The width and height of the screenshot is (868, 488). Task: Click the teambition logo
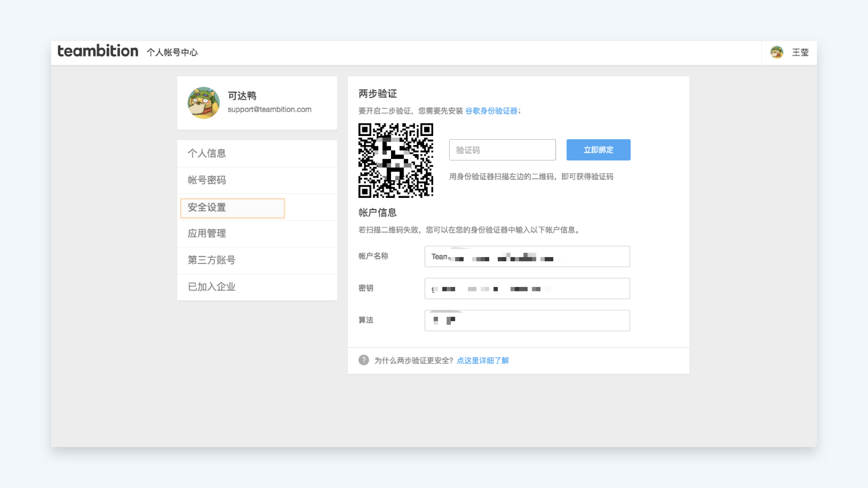[x=98, y=51]
